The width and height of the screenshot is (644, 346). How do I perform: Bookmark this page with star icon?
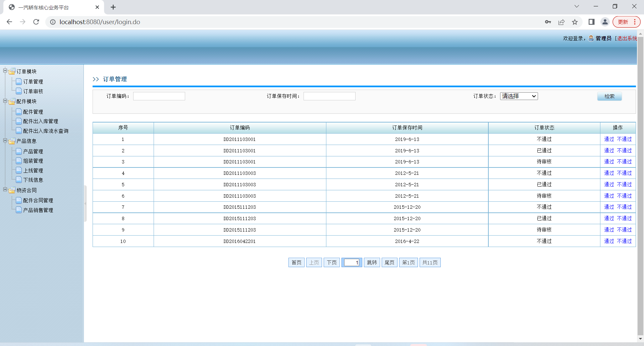click(x=575, y=22)
